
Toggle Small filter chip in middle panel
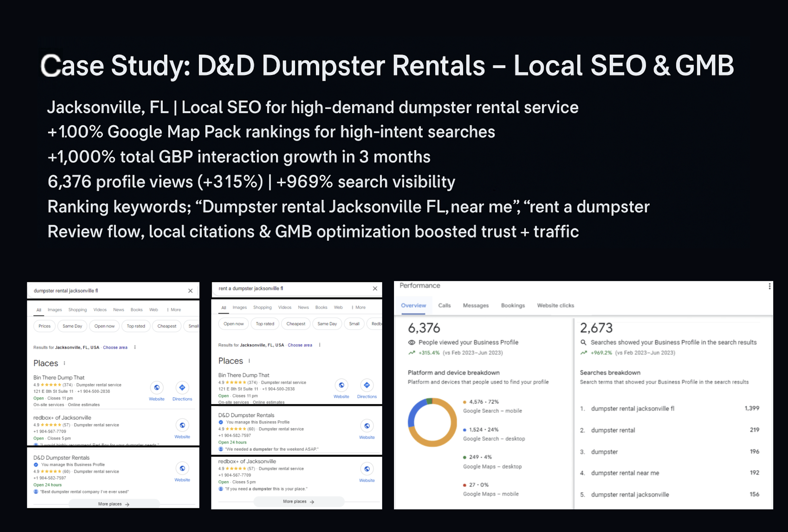(x=354, y=323)
